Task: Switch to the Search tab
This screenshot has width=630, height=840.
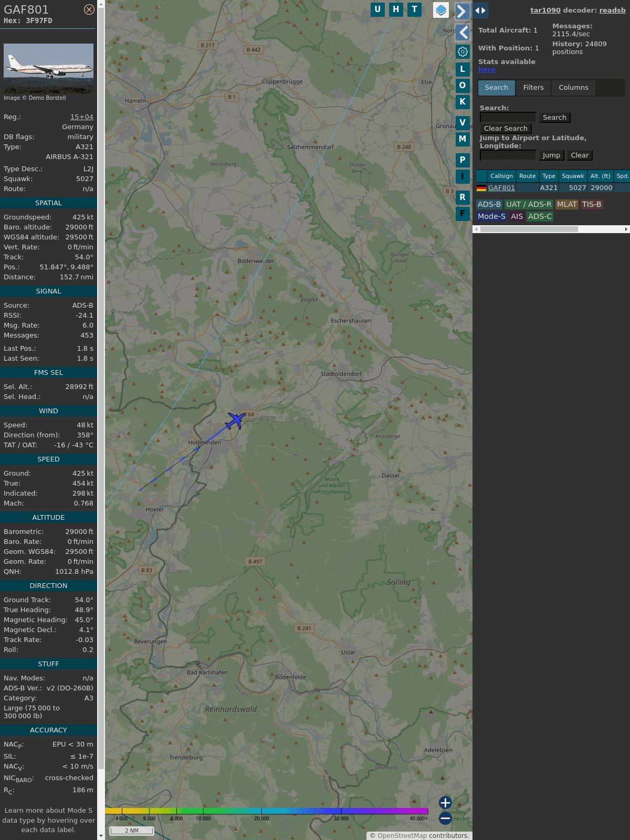Action: point(497,88)
